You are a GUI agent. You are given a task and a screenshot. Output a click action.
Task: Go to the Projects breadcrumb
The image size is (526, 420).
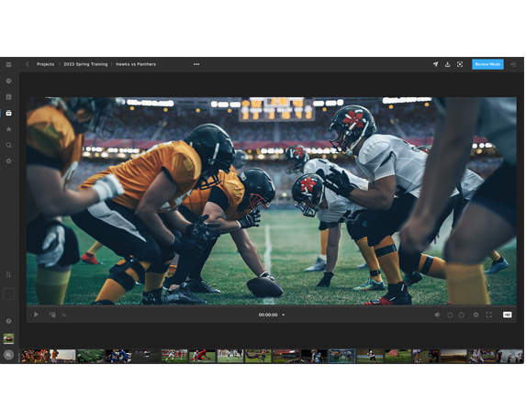(45, 64)
